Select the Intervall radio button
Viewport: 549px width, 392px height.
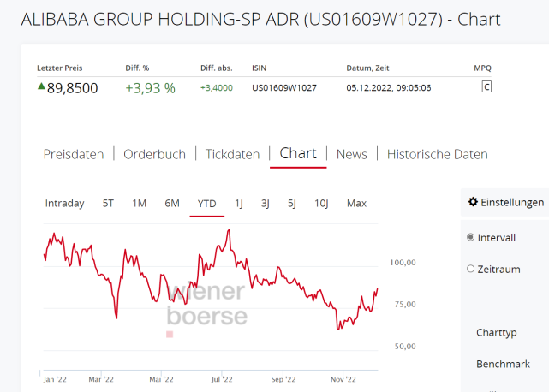click(470, 237)
